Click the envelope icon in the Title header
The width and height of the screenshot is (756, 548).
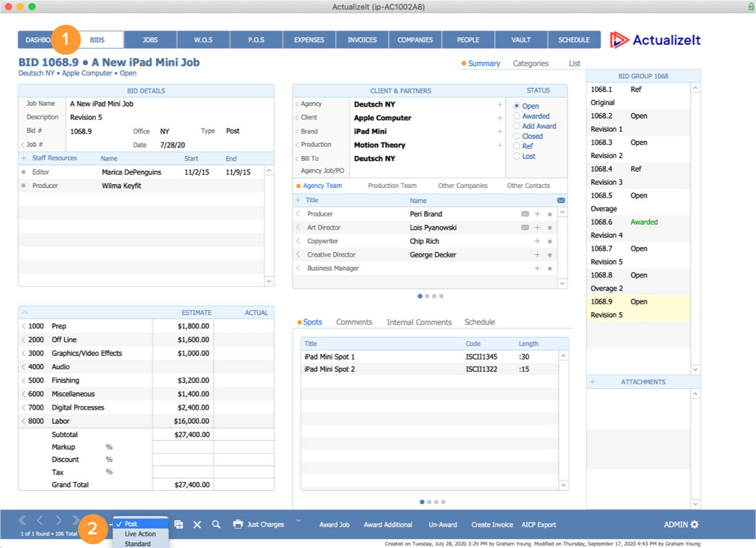coord(561,200)
